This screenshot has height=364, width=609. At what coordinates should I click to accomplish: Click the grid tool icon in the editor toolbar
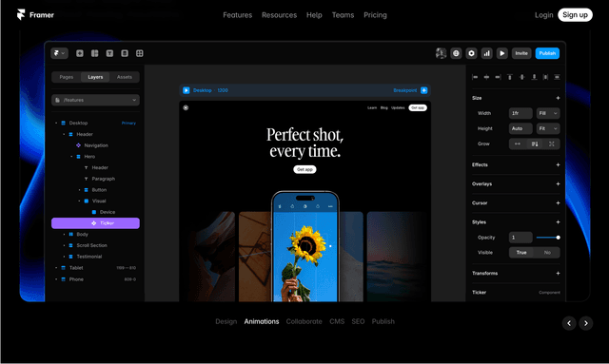click(x=140, y=53)
